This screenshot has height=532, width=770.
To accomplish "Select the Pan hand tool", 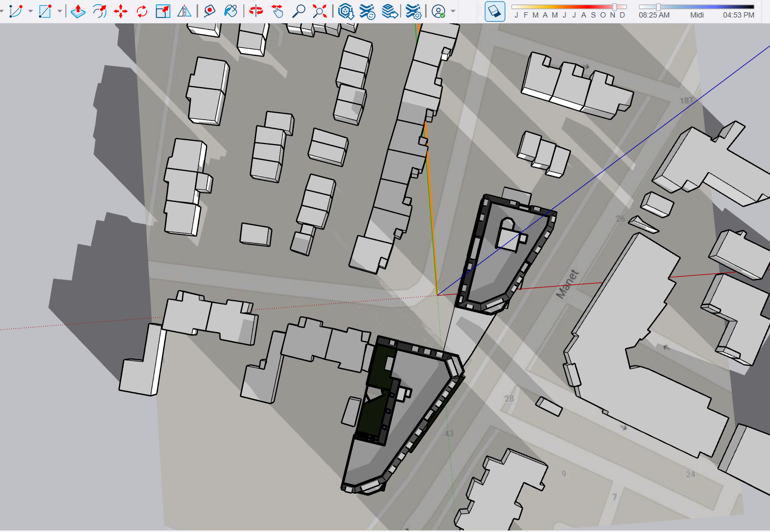I will coord(277,11).
